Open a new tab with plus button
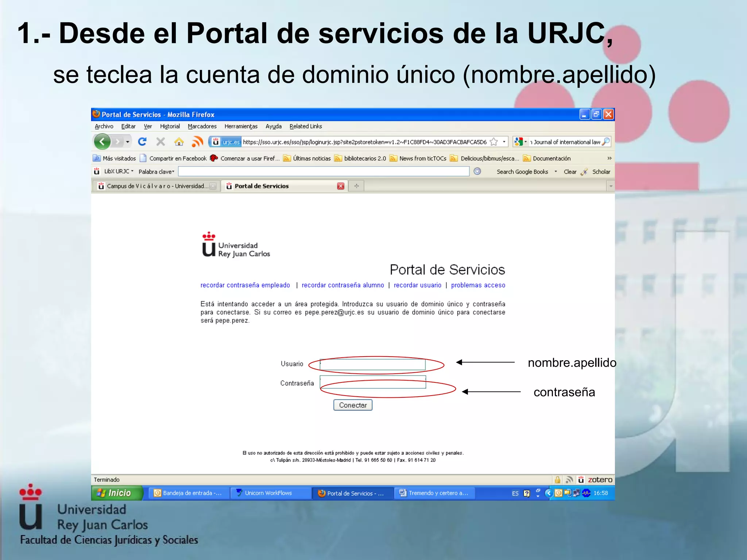 click(x=356, y=186)
